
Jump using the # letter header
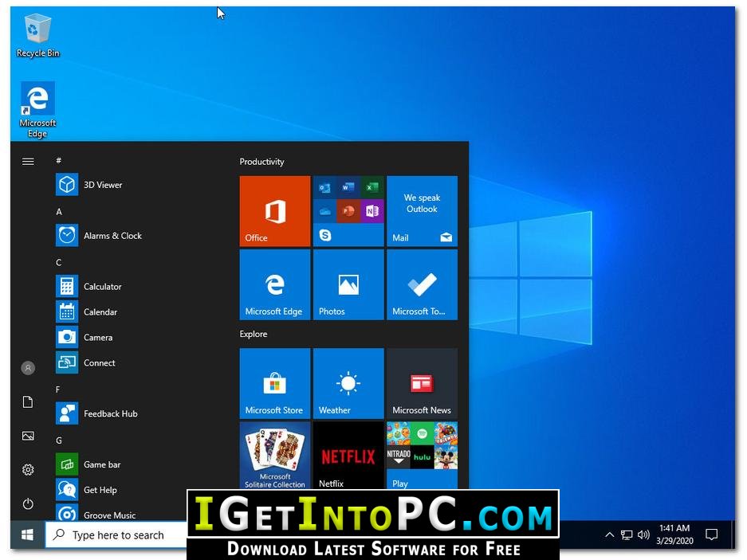[59, 160]
